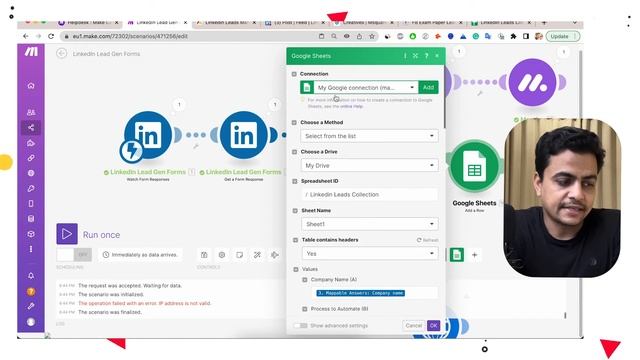Switch to Creatives browser tab
The image size is (640, 360).
363,22
